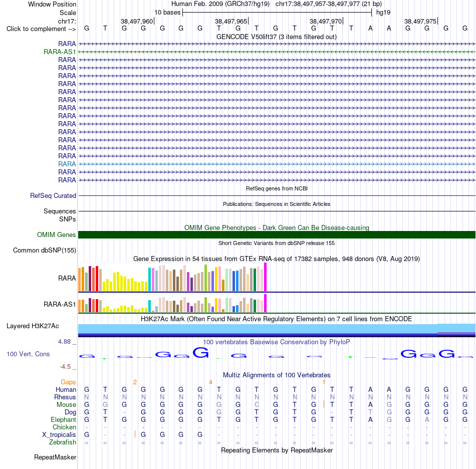Click the orange insertion bar in X_tropicalis row

pos(135,434)
